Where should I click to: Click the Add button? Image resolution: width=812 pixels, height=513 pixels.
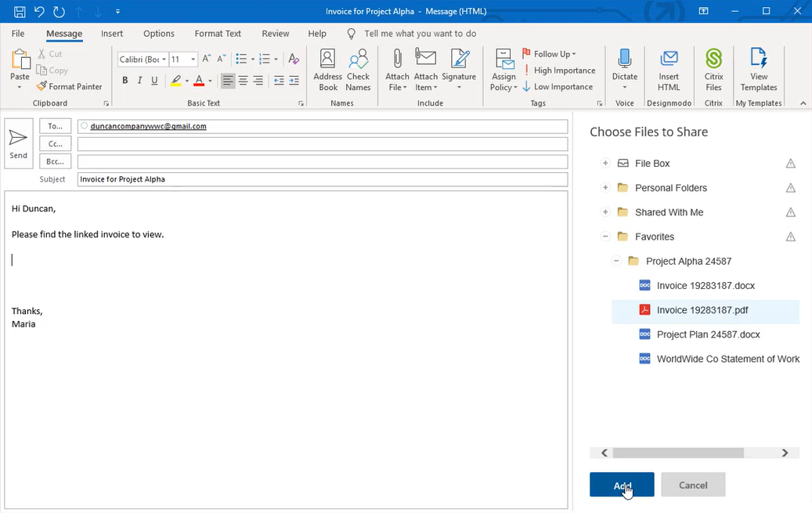pos(622,485)
